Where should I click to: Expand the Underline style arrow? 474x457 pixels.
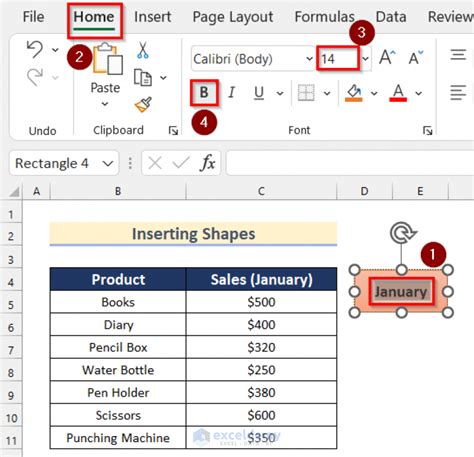[x=280, y=93]
